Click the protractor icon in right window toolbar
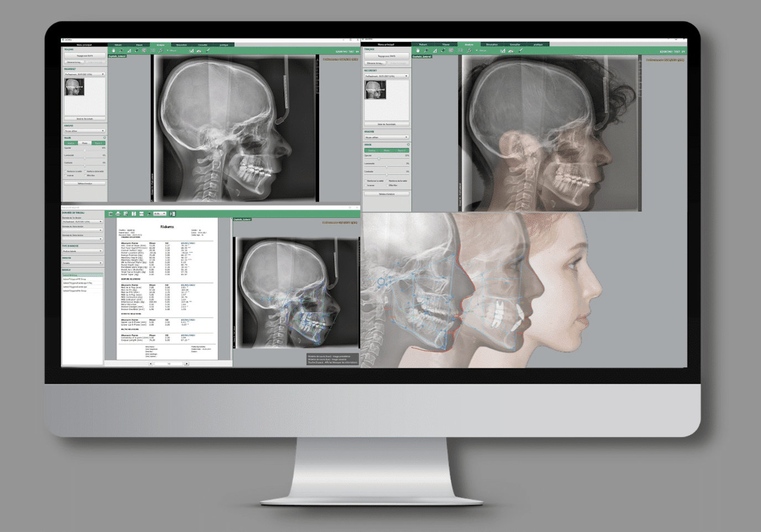761x532 pixels. 511,50
